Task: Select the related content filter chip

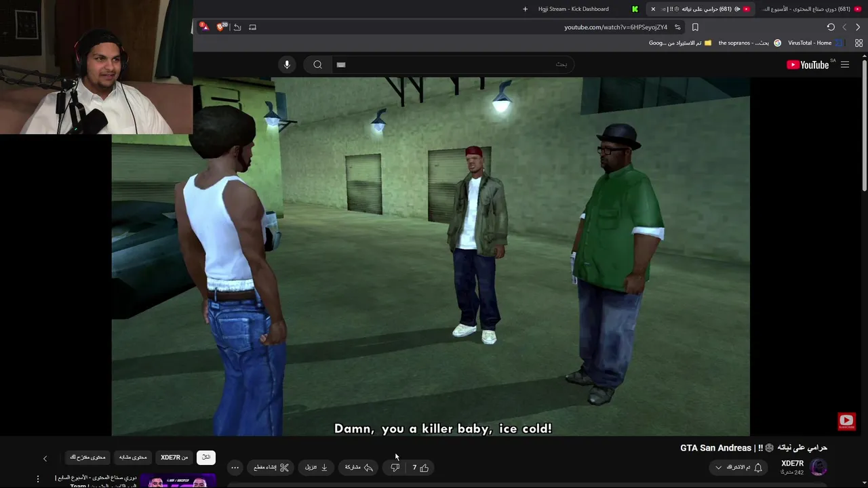Action: click(133, 457)
